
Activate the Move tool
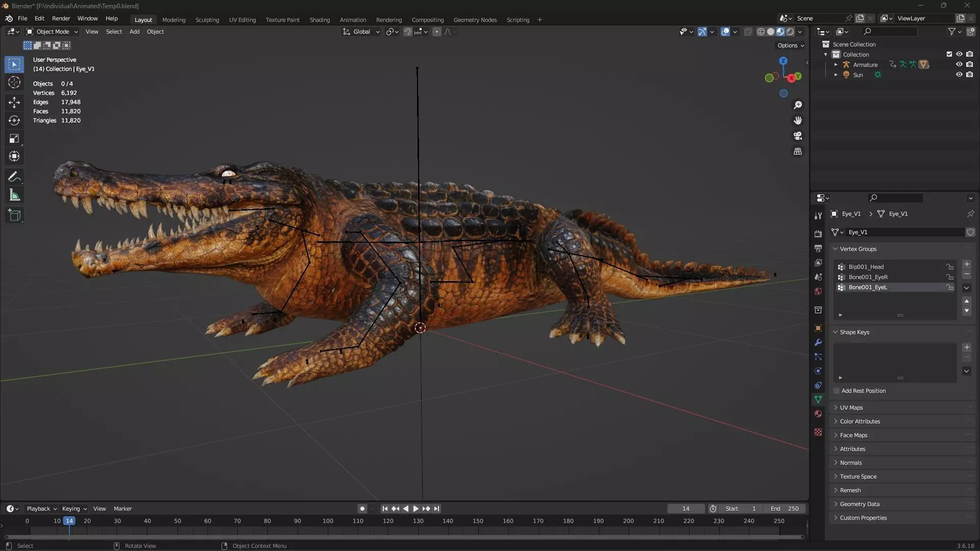click(14, 103)
